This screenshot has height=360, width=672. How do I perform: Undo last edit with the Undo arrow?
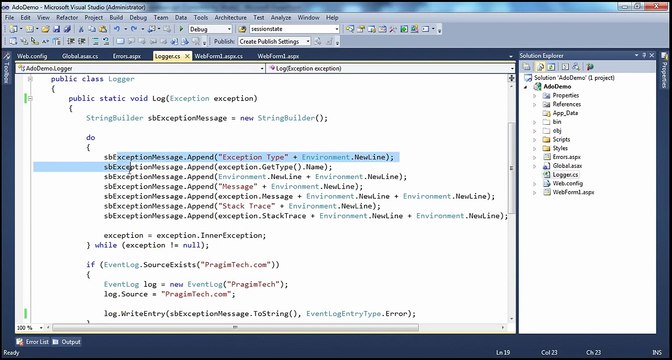pyautogui.click(x=117, y=29)
